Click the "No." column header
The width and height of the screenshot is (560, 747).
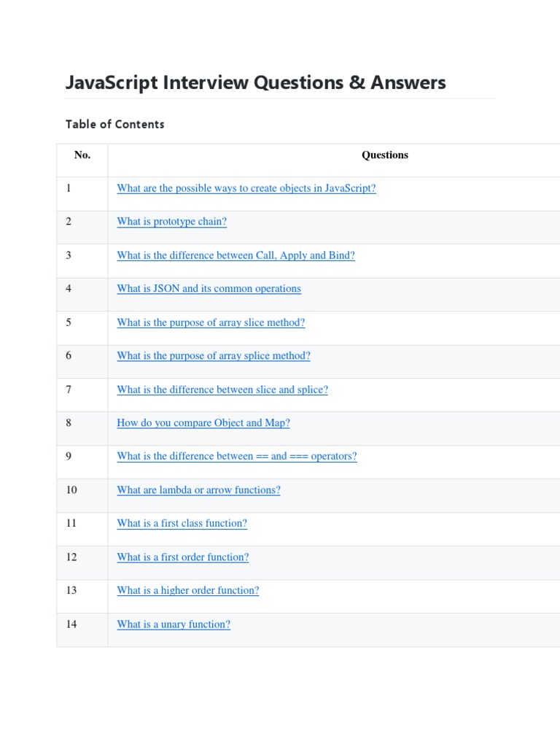82,155
